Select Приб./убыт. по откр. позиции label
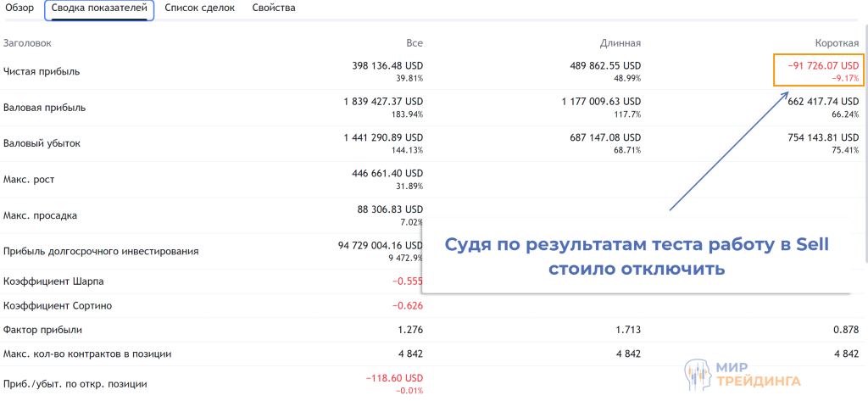 [75, 384]
